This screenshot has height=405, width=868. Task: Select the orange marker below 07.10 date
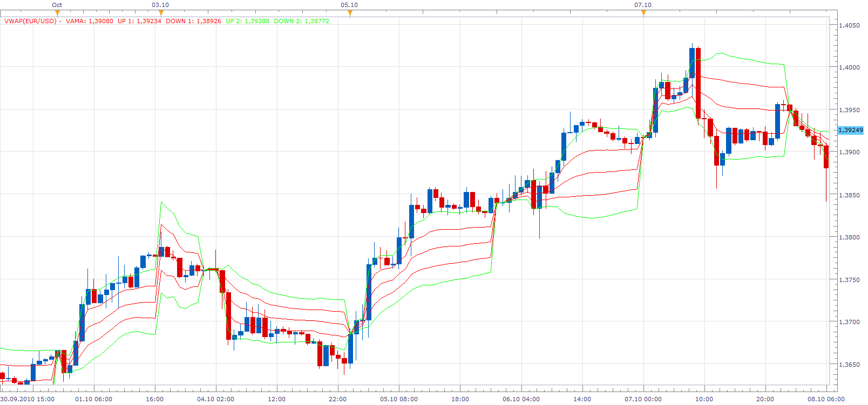coord(643,13)
